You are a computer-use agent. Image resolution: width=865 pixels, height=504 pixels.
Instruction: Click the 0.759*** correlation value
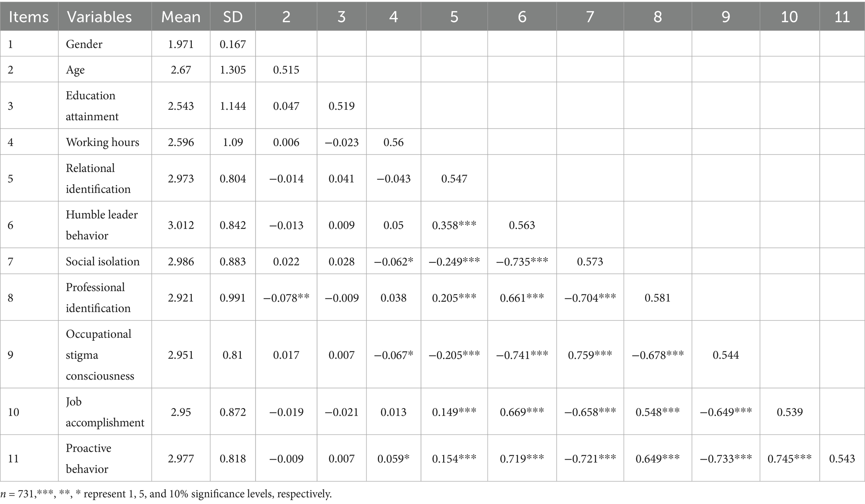coord(590,355)
